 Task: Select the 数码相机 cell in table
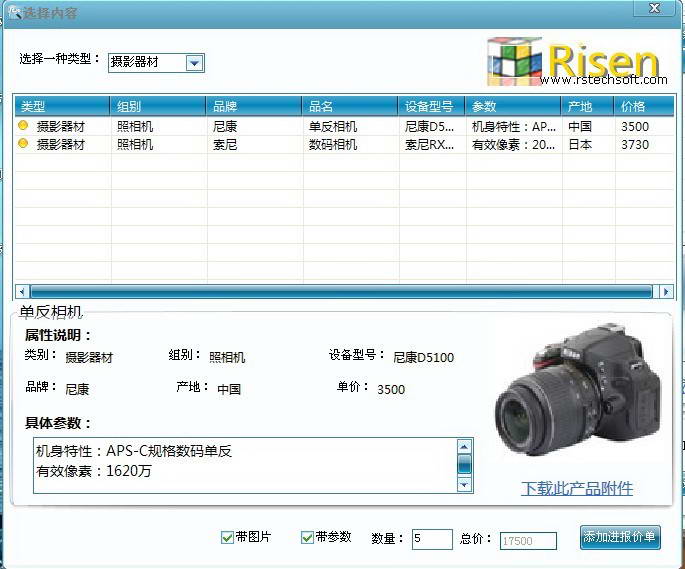(x=333, y=145)
